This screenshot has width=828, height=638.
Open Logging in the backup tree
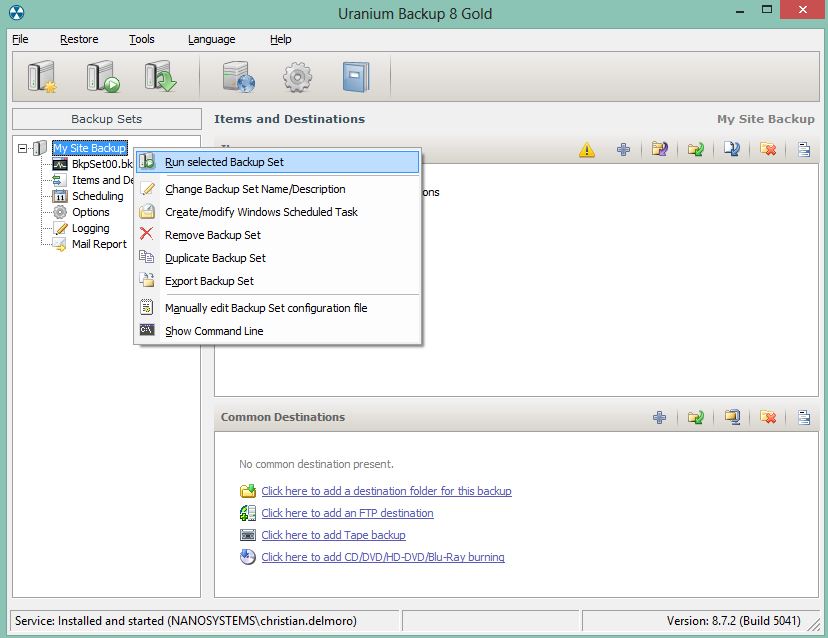pyautogui.click(x=91, y=228)
